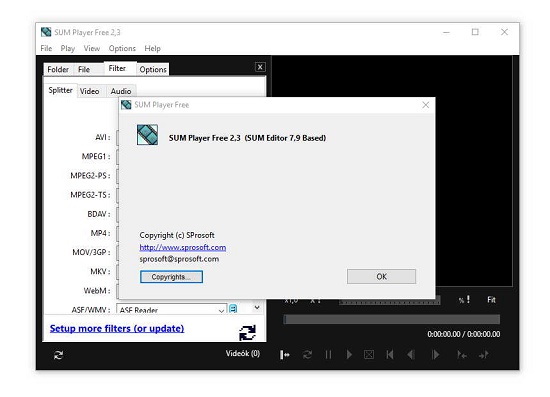Open the http://www.sprosoft.com link
This screenshot has height=397, width=550.
point(182,247)
